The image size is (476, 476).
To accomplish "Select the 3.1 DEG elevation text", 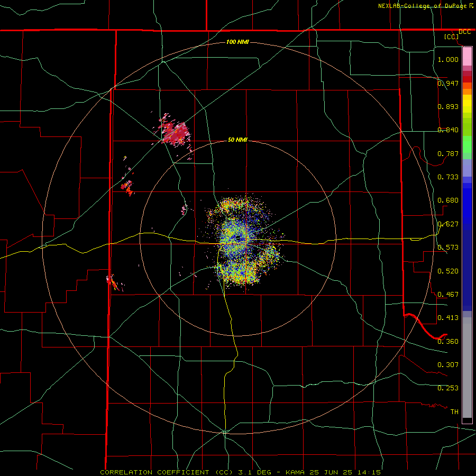I will (255, 472).
